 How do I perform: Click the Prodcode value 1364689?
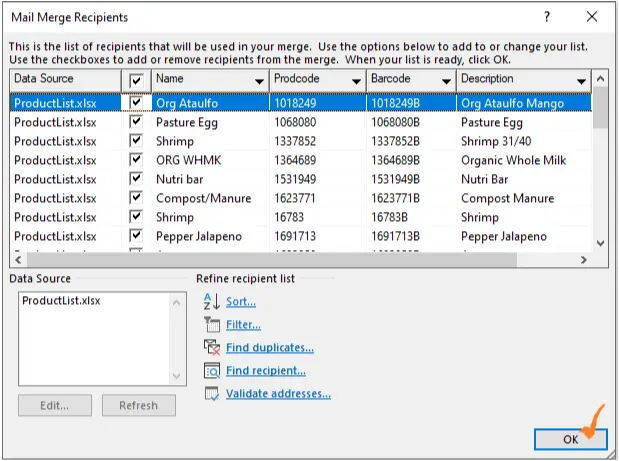coord(295,160)
